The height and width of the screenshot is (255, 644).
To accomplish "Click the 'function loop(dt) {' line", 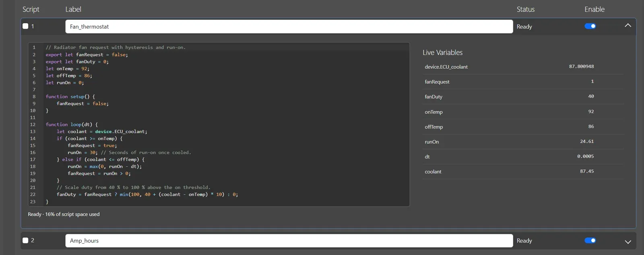I will pos(72,125).
